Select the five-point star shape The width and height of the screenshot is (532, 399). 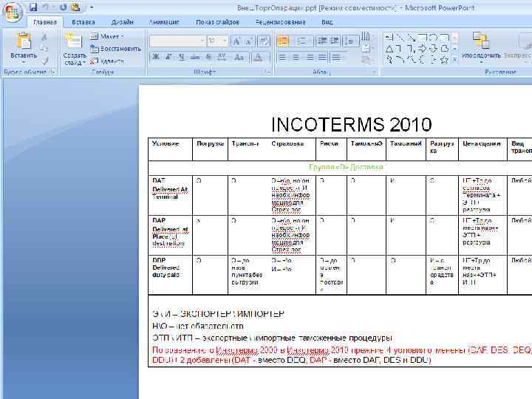(444, 61)
